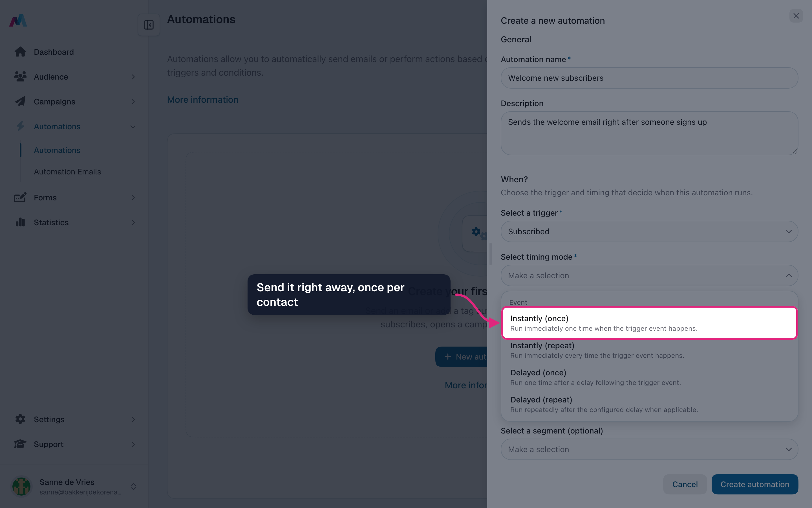Collapse the Select timing mode dropdown
Screen dimensions: 812x508
click(x=649, y=275)
